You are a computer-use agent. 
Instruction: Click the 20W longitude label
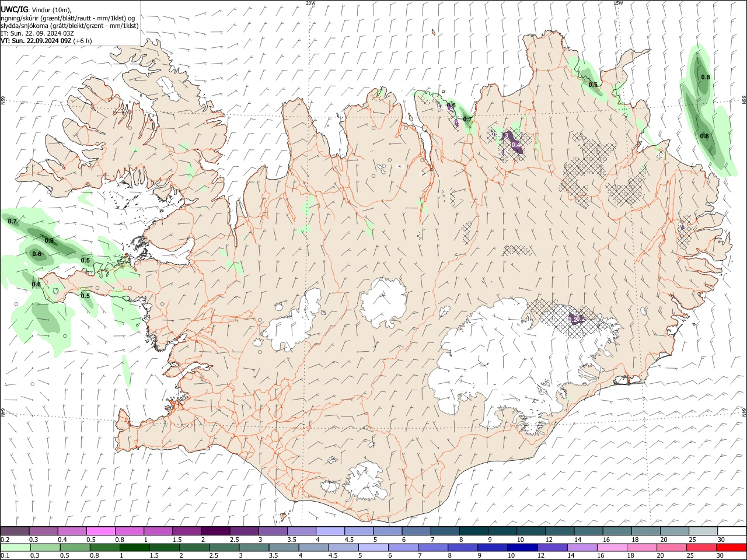[310, 3]
